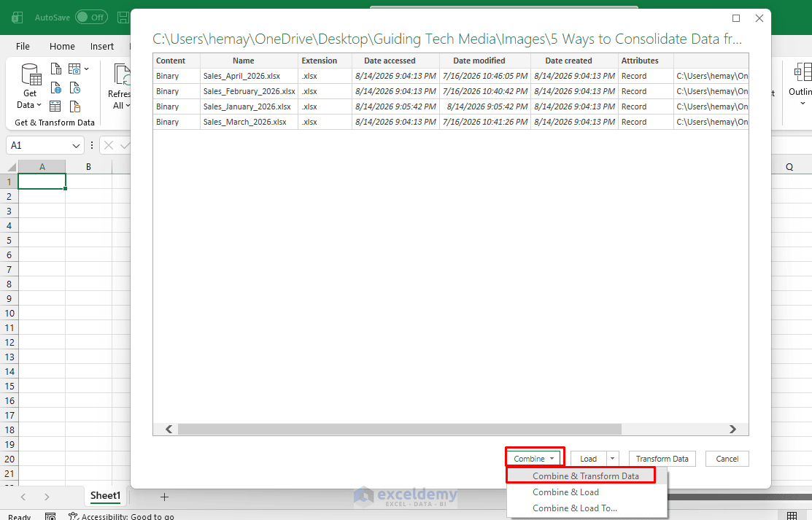Click next sheet navigation arrow
The image size is (812, 520).
pos(47,497)
